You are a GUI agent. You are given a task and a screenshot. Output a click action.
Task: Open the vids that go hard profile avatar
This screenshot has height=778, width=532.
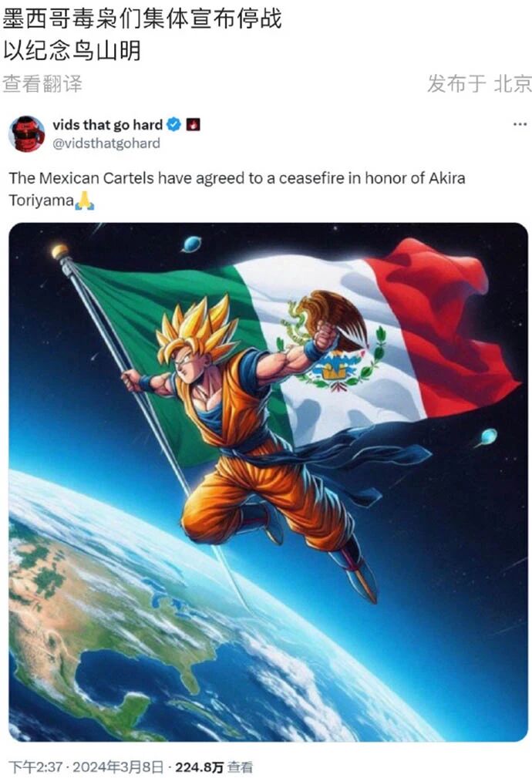point(27,134)
